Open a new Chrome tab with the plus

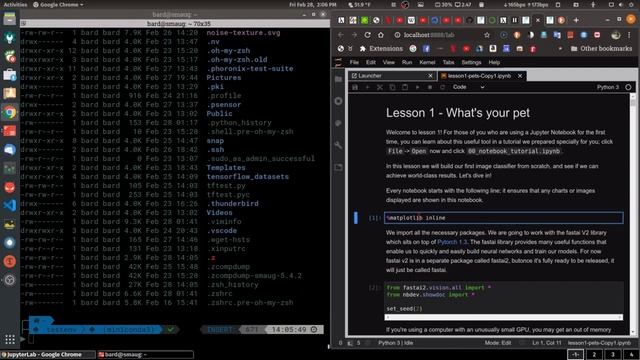click(576, 20)
